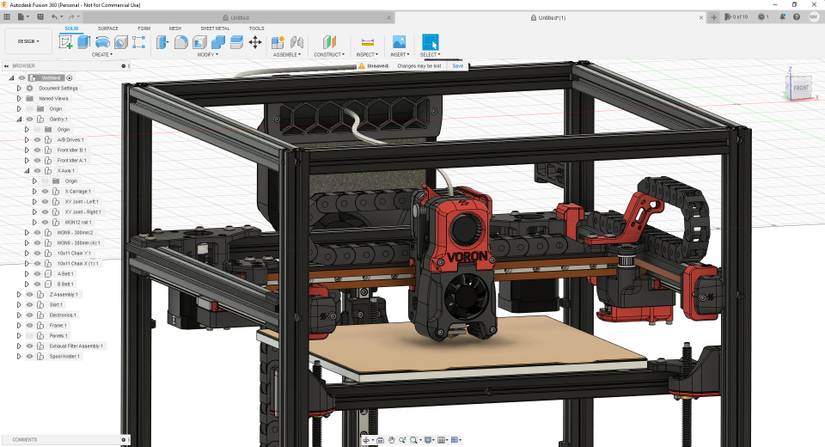Open the INSERT dropdown menu
Viewport: 825px width, 447px height.
(x=399, y=55)
